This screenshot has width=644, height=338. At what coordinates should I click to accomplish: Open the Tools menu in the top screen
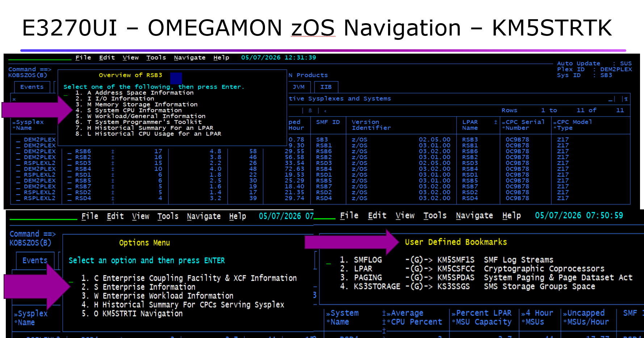pyautogui.click(x=156, y=58)
